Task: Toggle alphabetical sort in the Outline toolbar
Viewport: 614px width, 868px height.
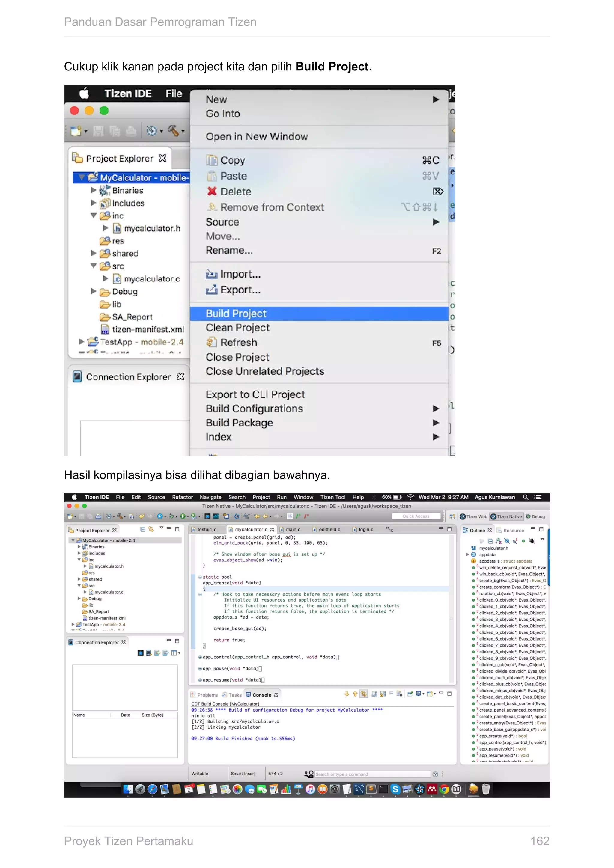Action: tap(498, 541)
